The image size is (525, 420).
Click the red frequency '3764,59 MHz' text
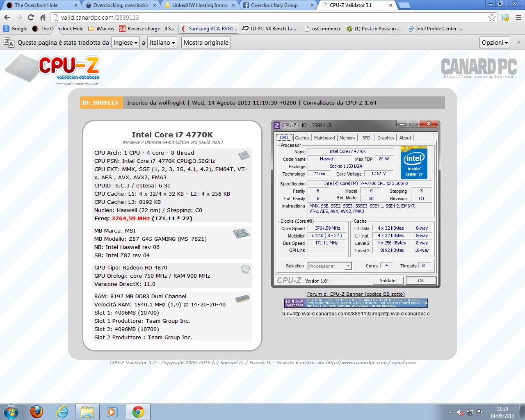[131, 219]
